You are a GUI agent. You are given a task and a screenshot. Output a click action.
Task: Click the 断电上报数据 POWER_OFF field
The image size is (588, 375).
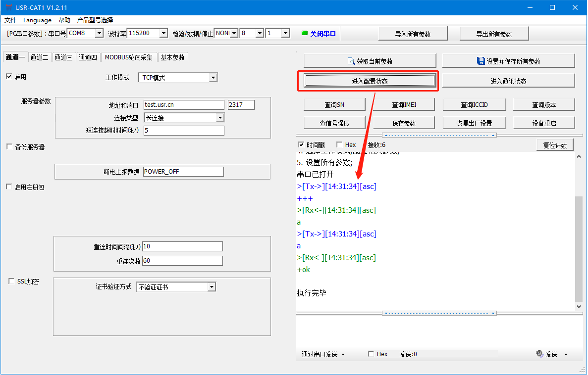click(183, 172)
